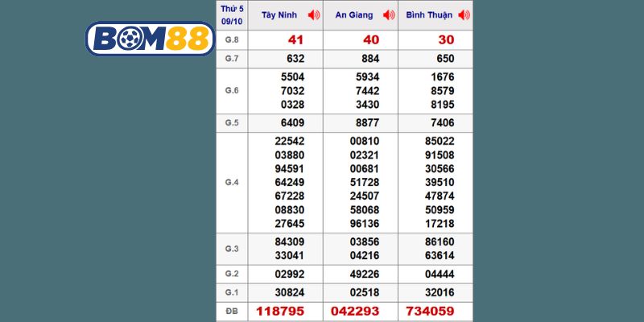Click the number 84309 in G.3
The width and height of the screenshot is (644, 322).
[x=290, y=242]
